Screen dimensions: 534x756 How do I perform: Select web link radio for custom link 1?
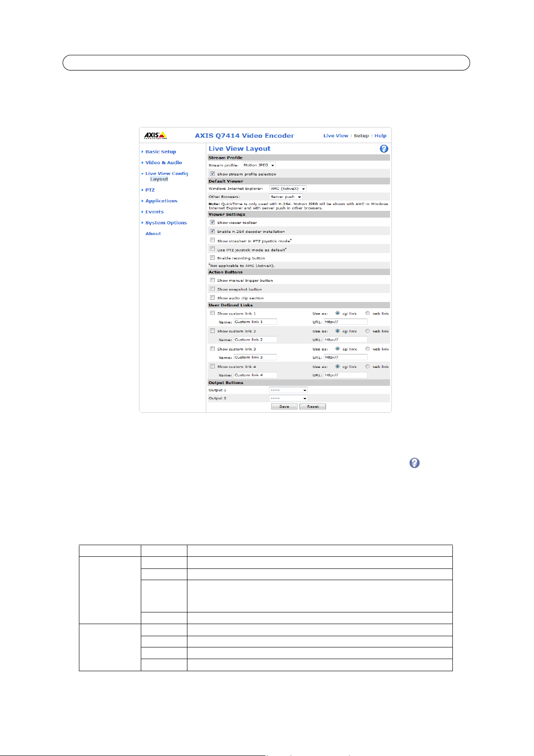pyautogui.click(x=368, y=313)
